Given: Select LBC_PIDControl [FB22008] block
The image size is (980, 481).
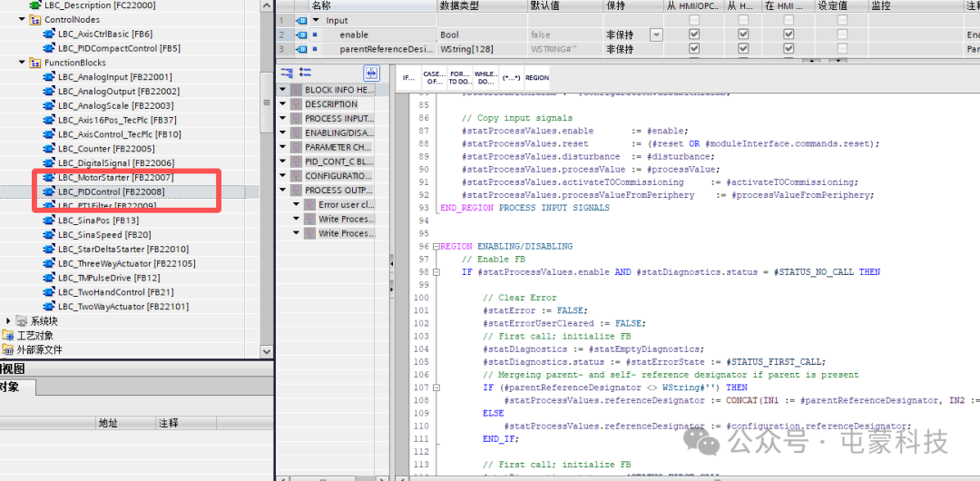Looking at the screenshot, I should (x=111, y=191).
